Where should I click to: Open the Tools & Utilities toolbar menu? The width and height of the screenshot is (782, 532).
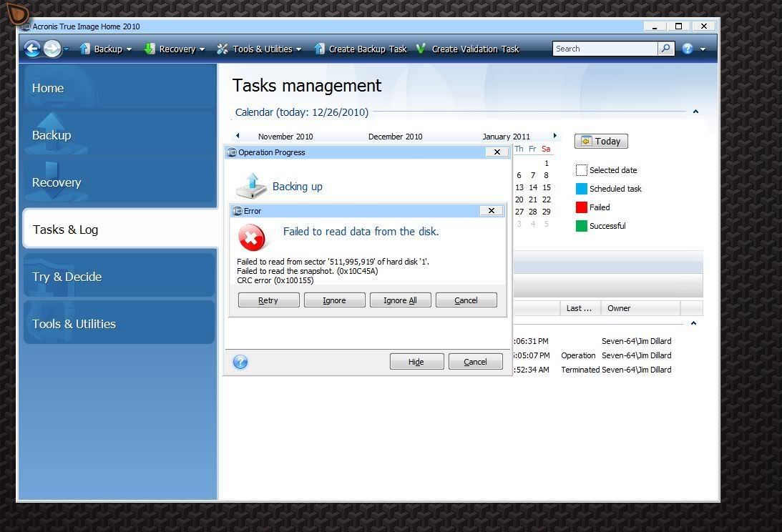pyautogui.click(x=259, y=49)
